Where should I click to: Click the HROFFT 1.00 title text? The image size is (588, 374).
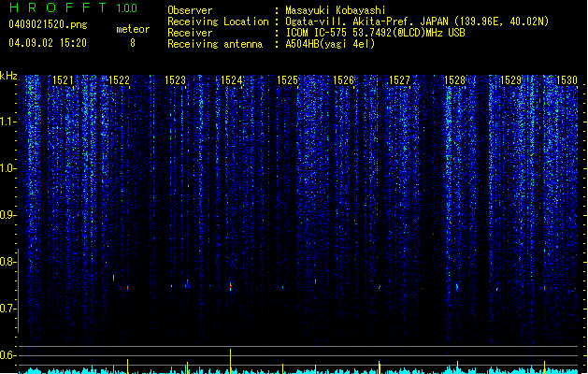coord(73,7)
